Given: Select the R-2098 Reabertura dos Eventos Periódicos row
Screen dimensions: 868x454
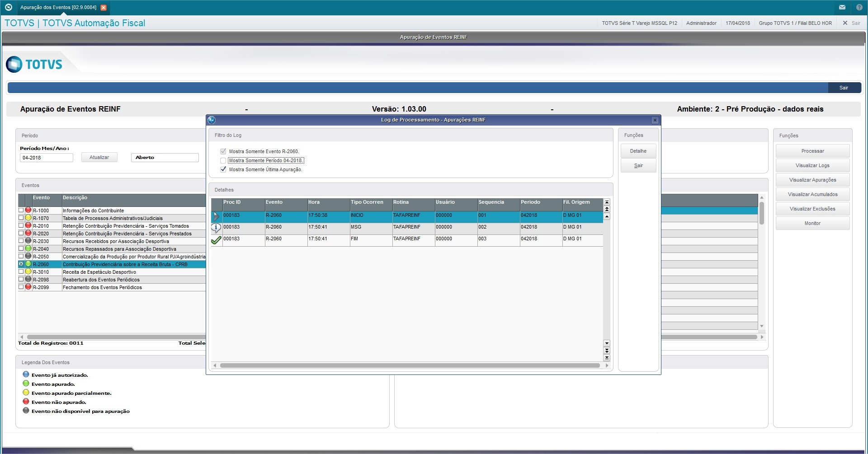Looking at the screenshot, I should pos(112,280).
